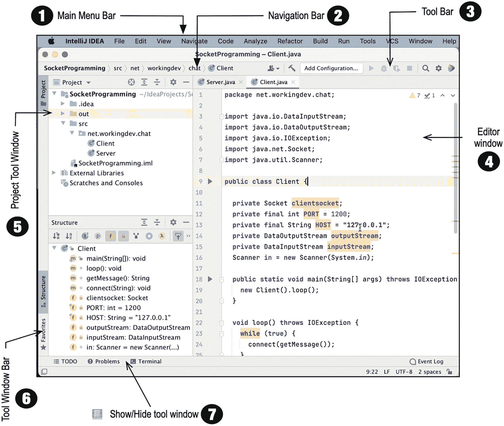504x426 pixels.
Task: Open the Navigate menu
Action: (194, 41)
